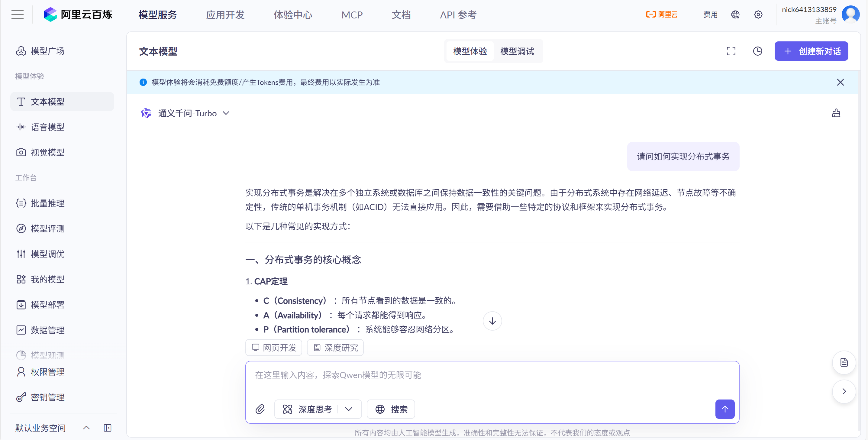Click 创建新对话 button
868x440 pixels.
coord(811,51)
